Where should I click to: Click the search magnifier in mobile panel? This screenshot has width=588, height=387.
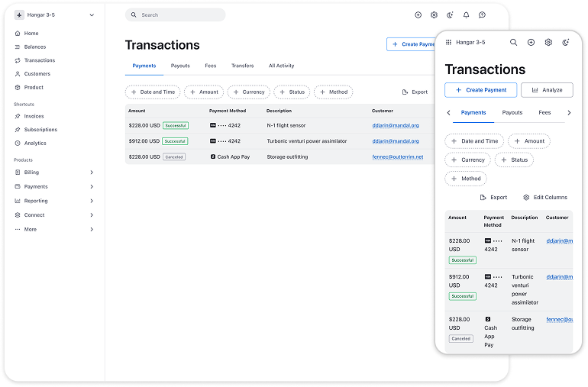(513, 43)
